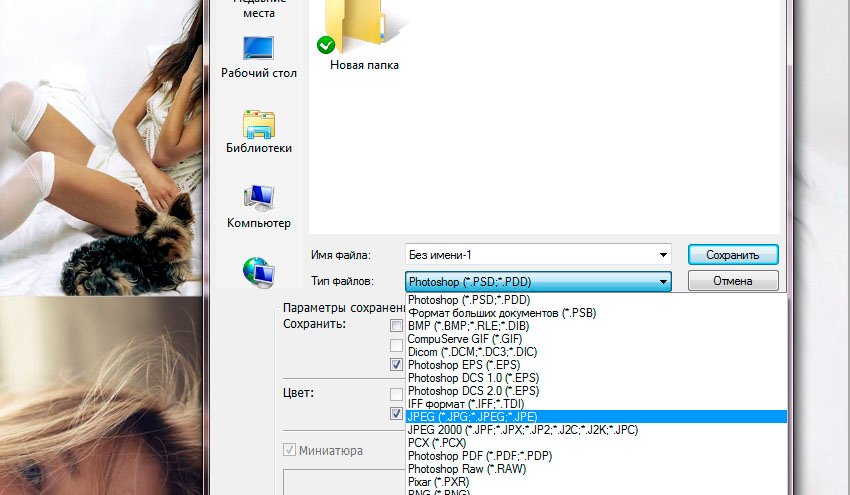Choose JPEG 2000 (*.JPF;*.JPX) format
Image resolution: width=850 pixels, height=495 pixels.
point(596,430)
